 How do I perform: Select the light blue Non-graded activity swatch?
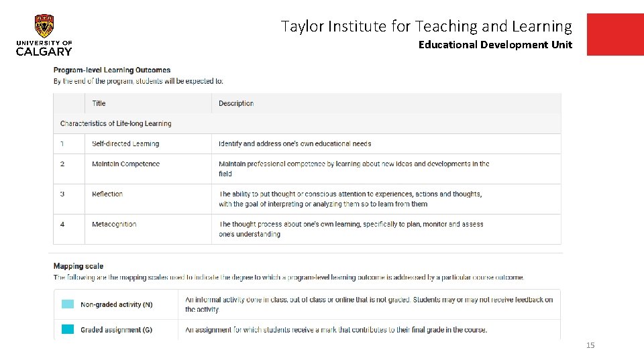point(68,304)
